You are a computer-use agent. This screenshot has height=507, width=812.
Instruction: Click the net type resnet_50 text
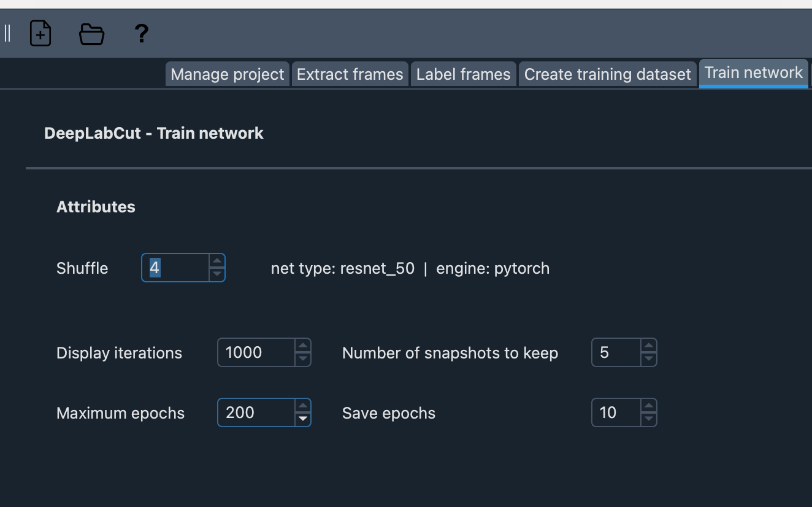343,268
